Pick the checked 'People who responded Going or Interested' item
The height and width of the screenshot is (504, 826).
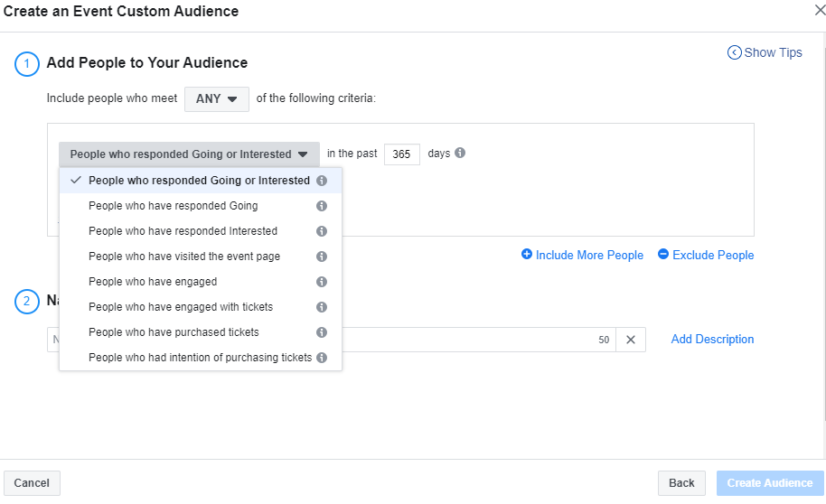pos(199,181)
